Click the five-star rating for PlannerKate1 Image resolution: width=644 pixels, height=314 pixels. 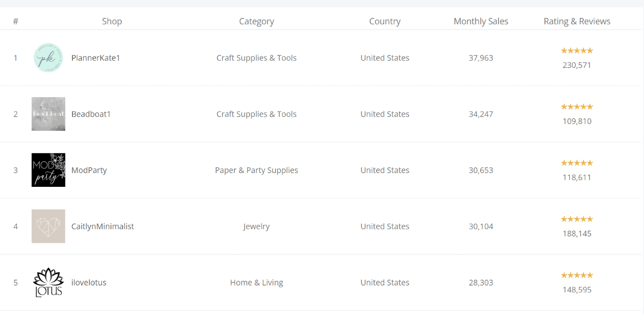[577, 50]
